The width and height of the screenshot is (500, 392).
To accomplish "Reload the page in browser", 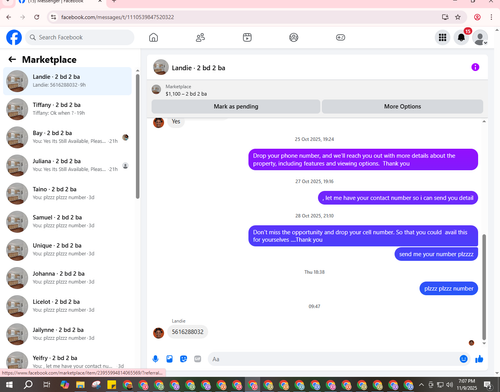I will (37, 17).
